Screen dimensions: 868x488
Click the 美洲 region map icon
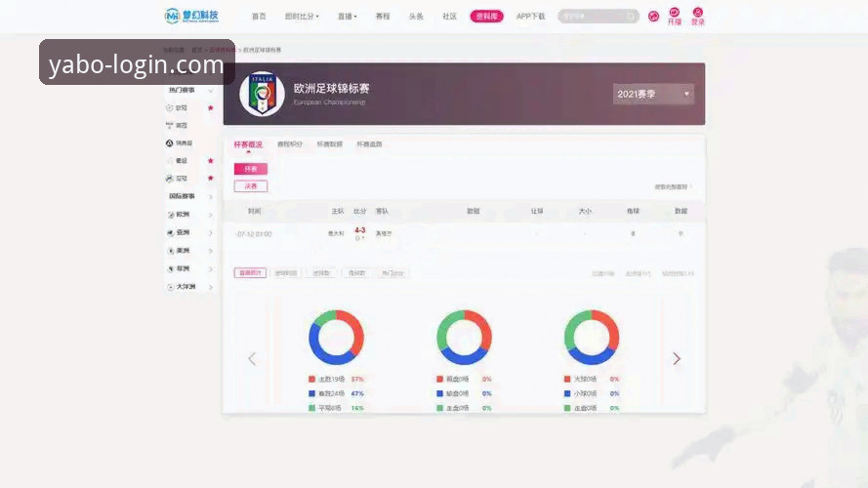pyautogui.click(x=171, y=251)
